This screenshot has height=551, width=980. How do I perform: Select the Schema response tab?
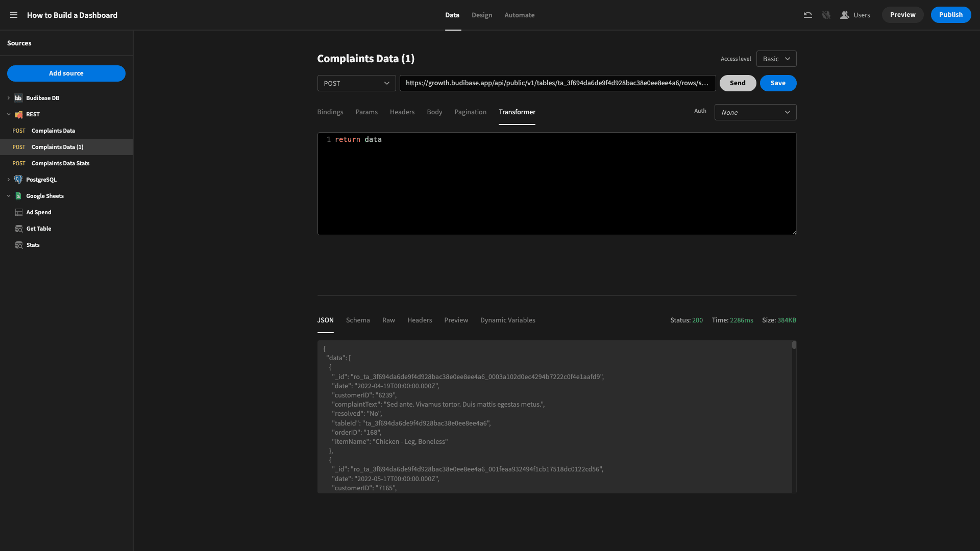point(357,320)
